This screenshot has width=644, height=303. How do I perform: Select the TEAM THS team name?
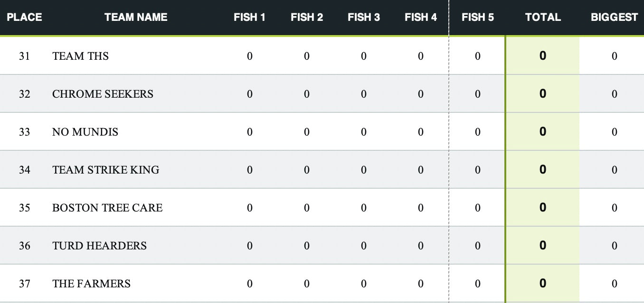coord(80,56)
